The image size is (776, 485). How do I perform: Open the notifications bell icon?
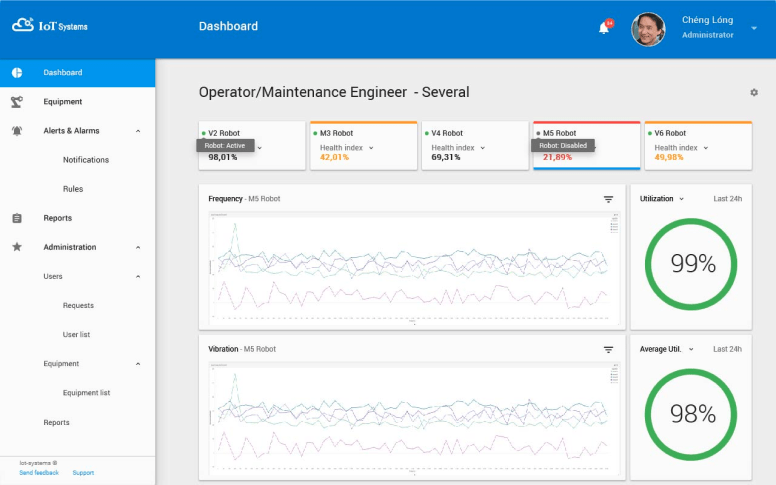(604, 28)
